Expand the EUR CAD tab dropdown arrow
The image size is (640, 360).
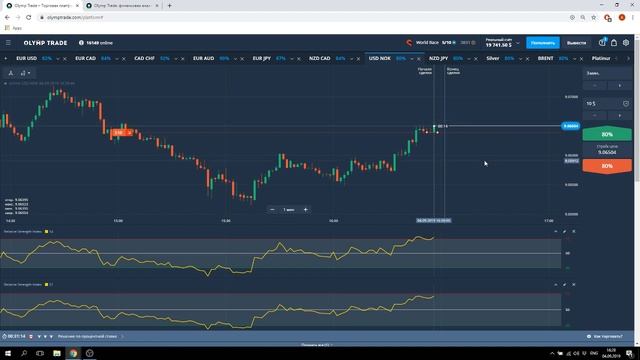coord(117,59)
